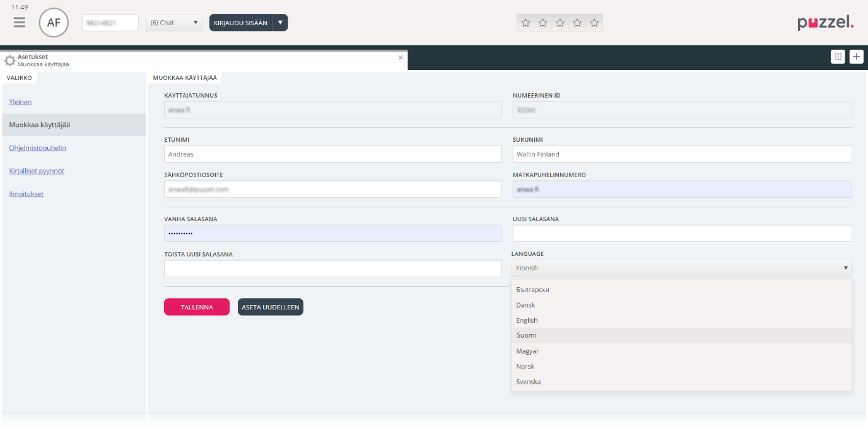868x426 pixels.
Task: Click the plus icon to add tab
Action: [856, 57]
